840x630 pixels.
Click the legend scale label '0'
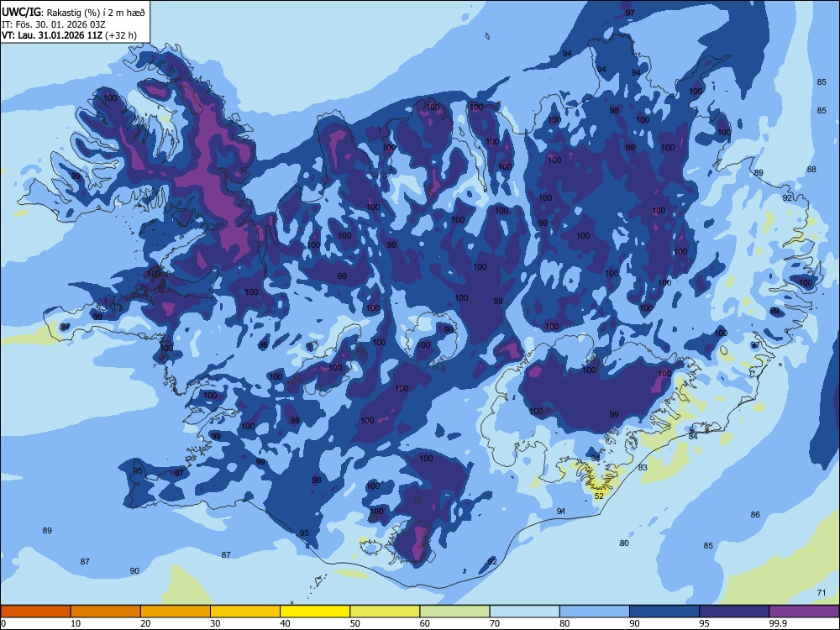pos(3,623)
